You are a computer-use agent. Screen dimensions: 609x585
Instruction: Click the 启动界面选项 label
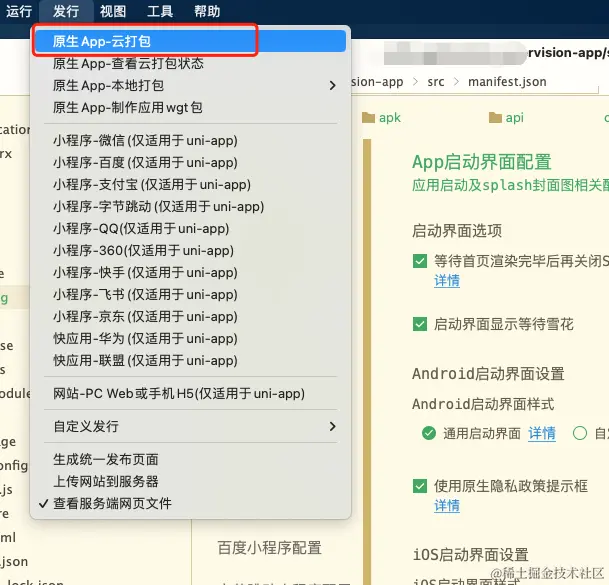click(457, 231)
